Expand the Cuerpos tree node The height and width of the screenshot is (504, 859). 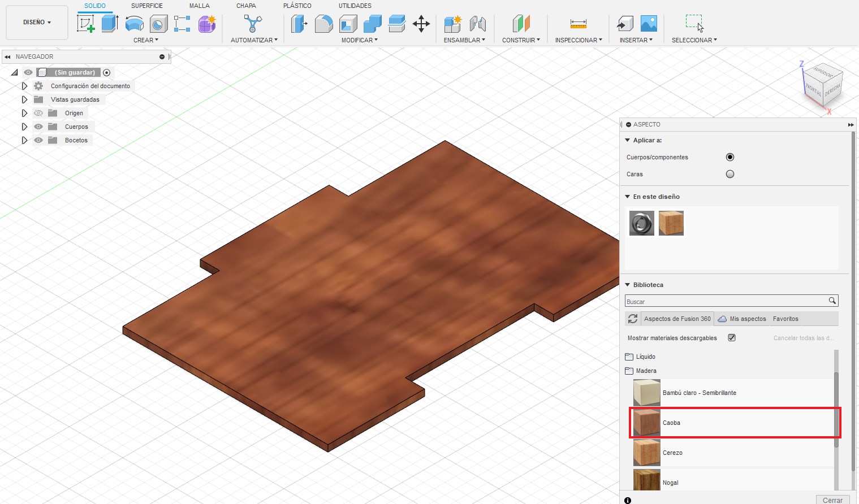(x=24, y=127)
